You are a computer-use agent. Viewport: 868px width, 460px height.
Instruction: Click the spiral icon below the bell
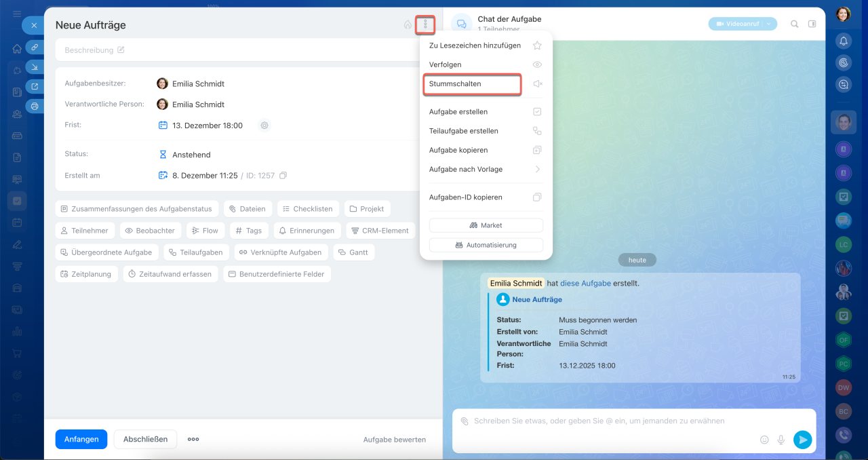[844, 62]
